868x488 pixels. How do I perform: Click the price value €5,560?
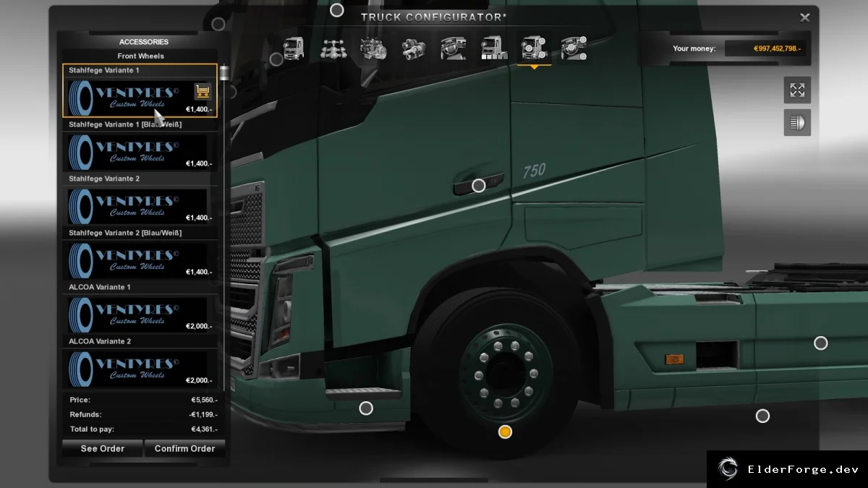tap(204, 400)
